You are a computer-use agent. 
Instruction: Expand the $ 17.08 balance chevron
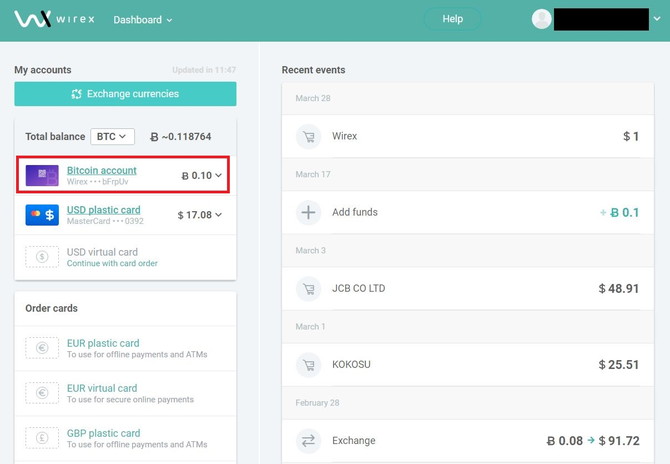click(218, 214)
